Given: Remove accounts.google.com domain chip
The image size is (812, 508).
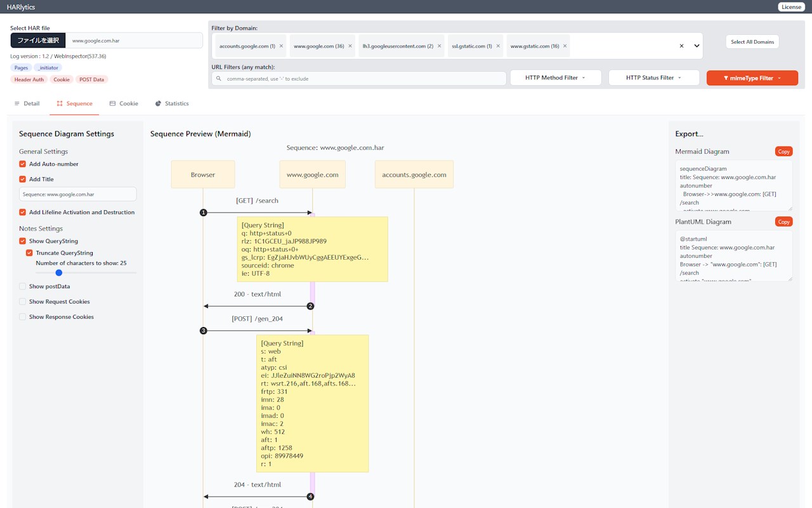Looking at the screenshot, I should click(281, 46).
